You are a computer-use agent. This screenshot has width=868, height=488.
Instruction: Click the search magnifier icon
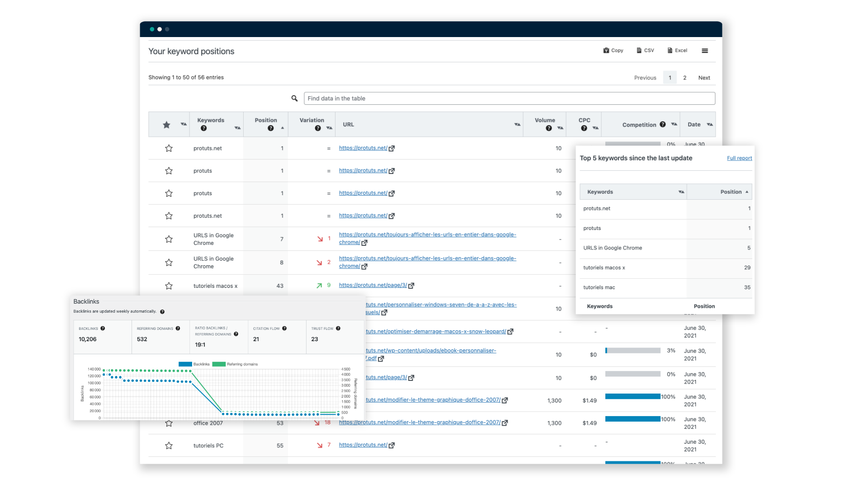[x=294, y=99]
